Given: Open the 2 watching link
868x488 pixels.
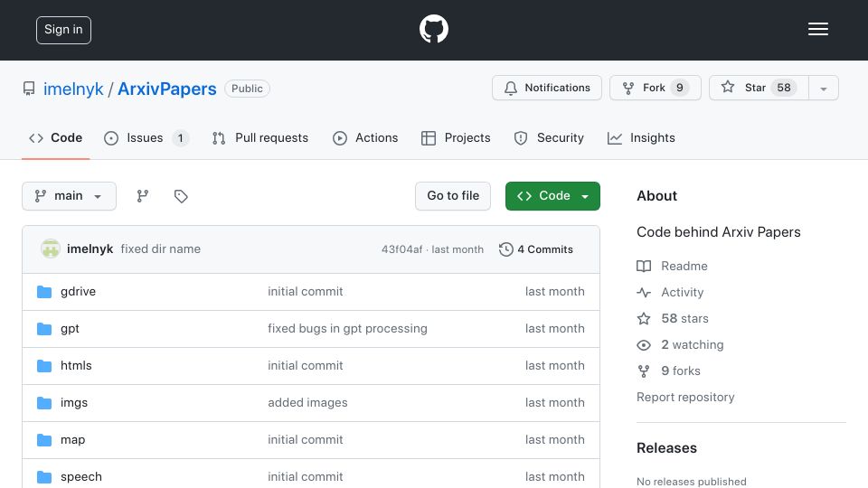Looking at the screenshot, I should point(693,344).
